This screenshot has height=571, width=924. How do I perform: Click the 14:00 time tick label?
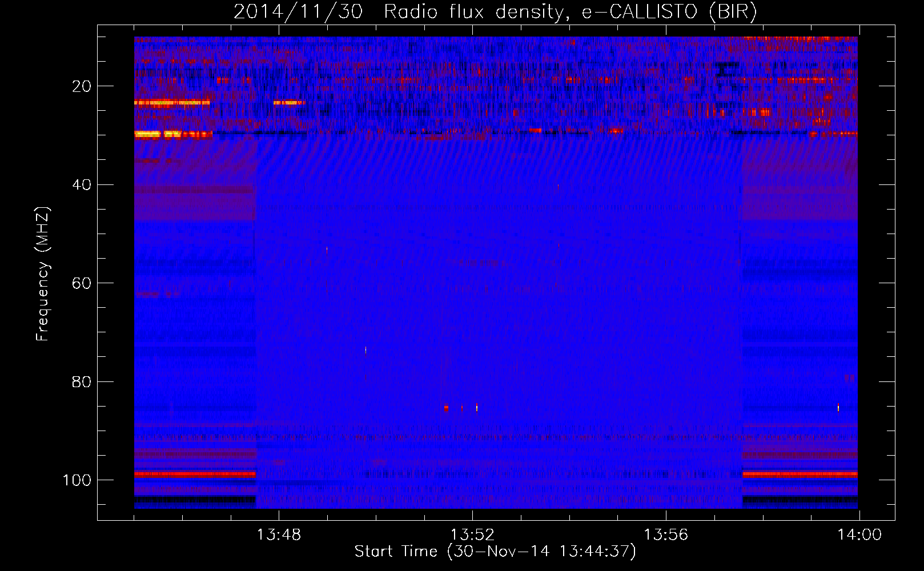(x=859, y=535)
